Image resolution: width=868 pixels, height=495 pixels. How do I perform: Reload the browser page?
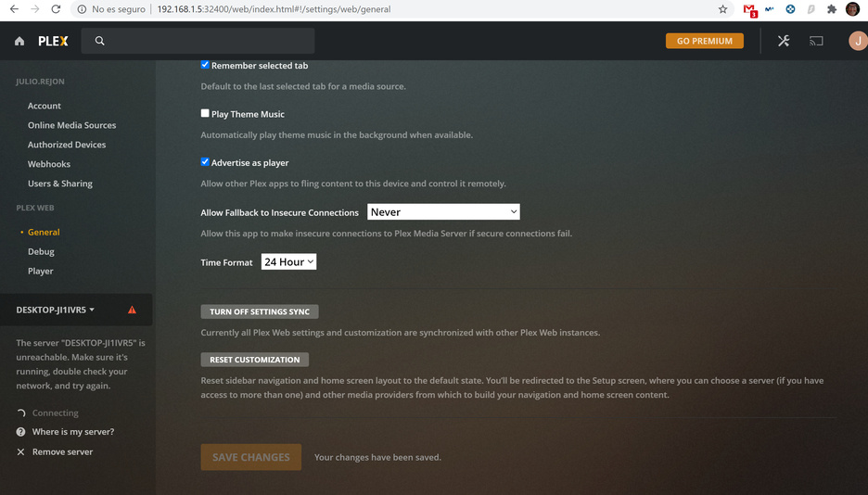[x=56, y=9]
